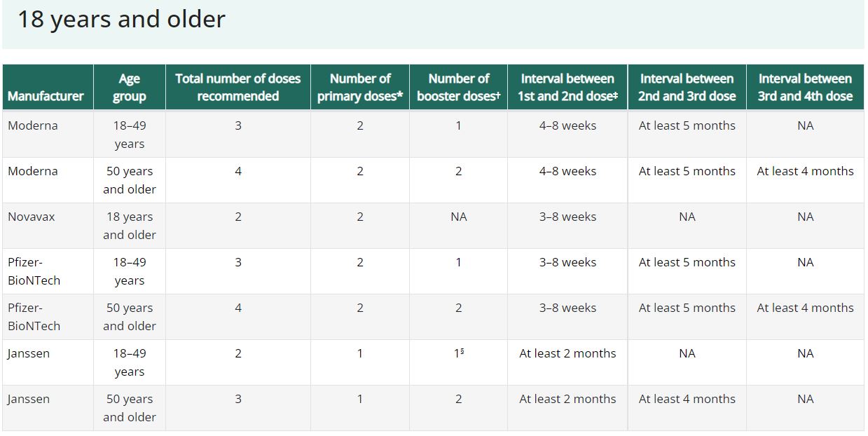The width and height of the screenshot is (868, 436).
Task: Click 'Number of booster doses' header
Action: click(459, 88)
